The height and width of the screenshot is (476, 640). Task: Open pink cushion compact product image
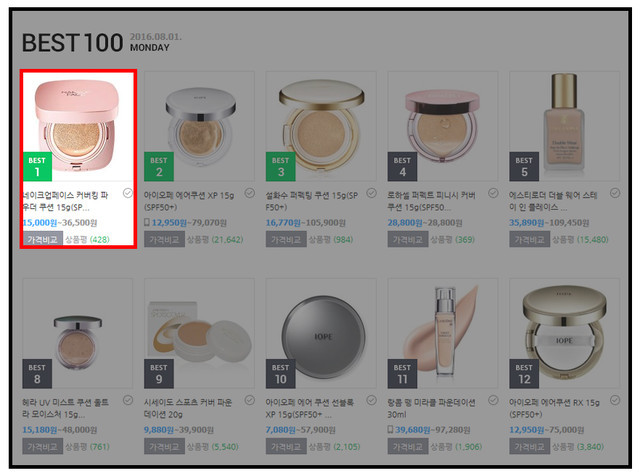pyautogui.click(x=78, y=126)
